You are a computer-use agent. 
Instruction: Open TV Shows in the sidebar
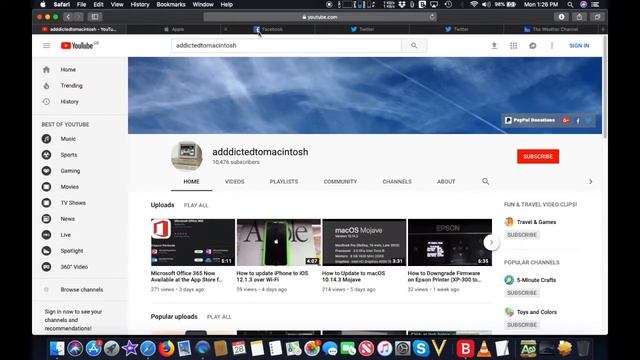point(73,202)
